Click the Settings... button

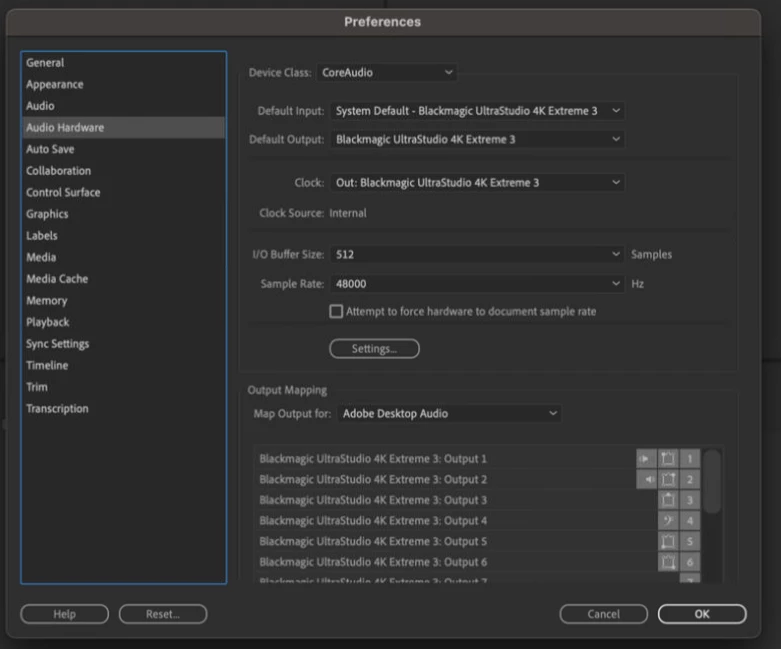point(375,349)
